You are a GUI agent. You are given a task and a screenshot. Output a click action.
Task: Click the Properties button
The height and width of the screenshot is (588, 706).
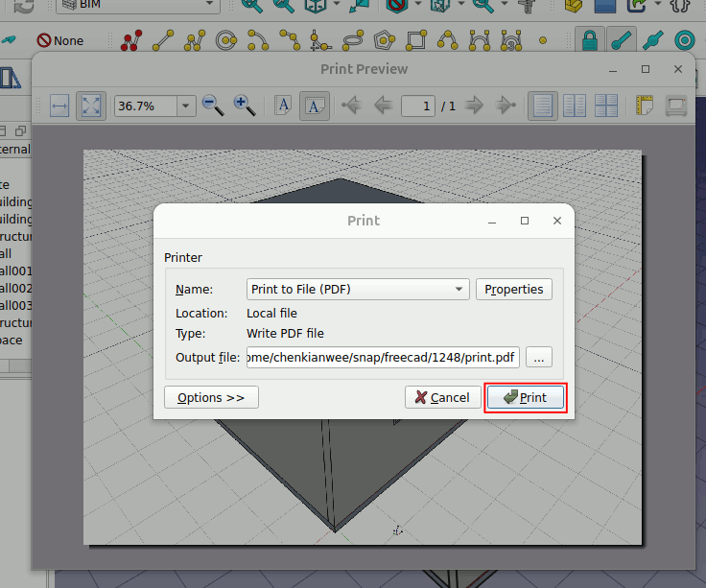pos(513,289)
